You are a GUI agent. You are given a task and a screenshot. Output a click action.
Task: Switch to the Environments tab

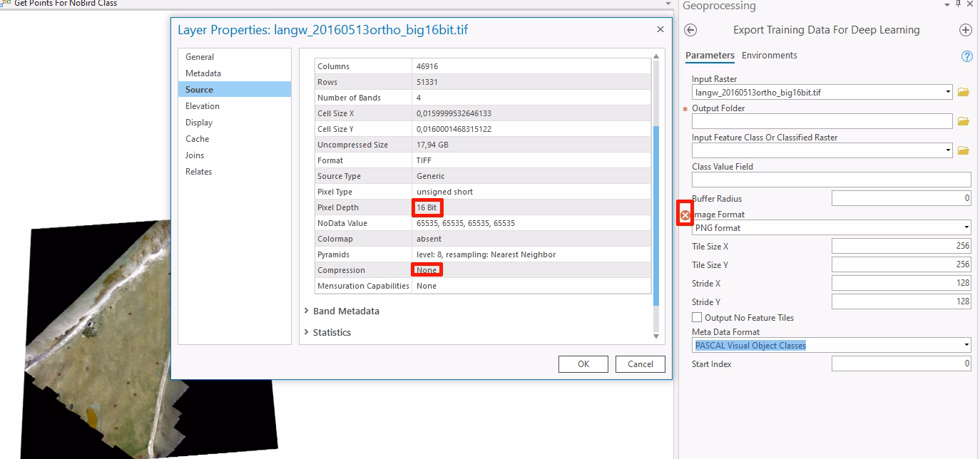point(769,55)
